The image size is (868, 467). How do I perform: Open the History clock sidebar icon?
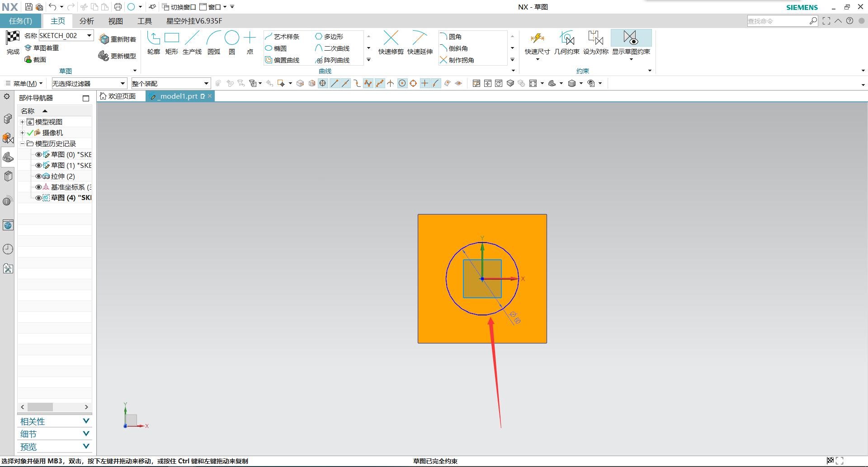tap(8, 249)
